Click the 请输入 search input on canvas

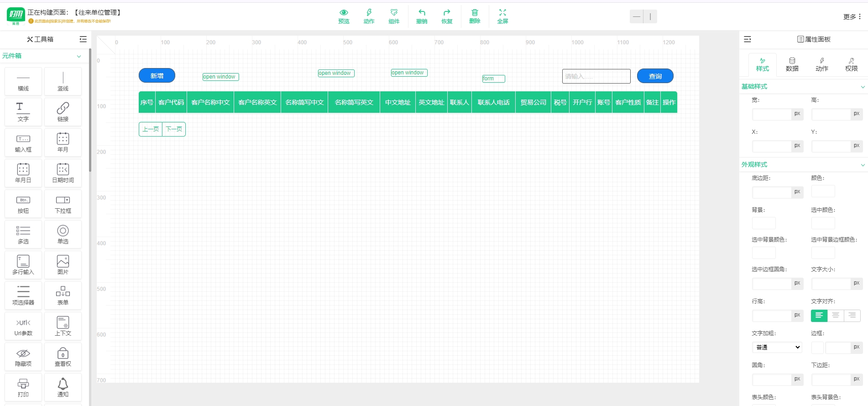click(596, 76)
